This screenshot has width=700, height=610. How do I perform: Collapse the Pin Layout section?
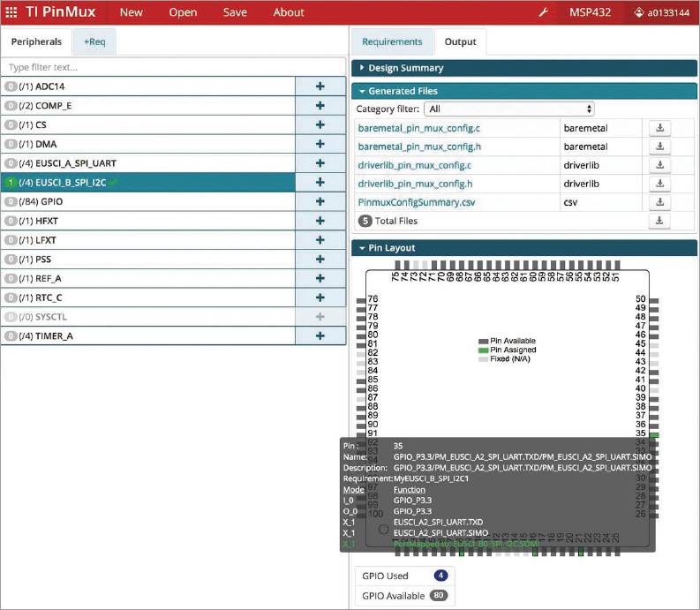[391, 248]
